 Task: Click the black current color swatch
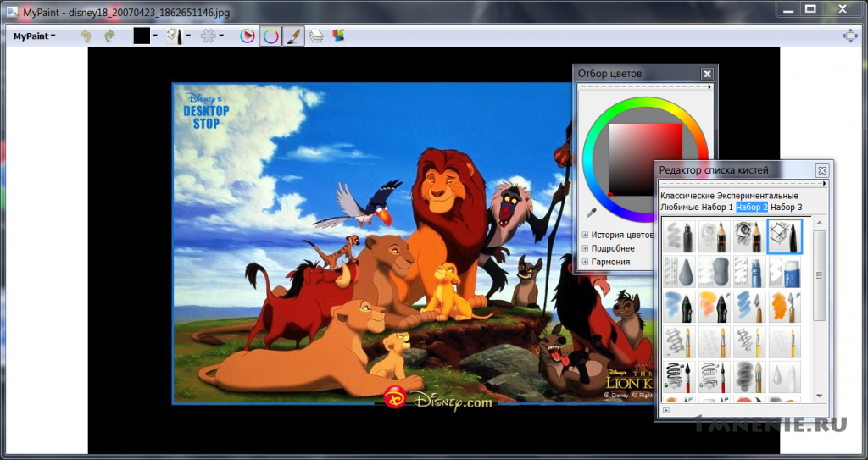(142, 36)
